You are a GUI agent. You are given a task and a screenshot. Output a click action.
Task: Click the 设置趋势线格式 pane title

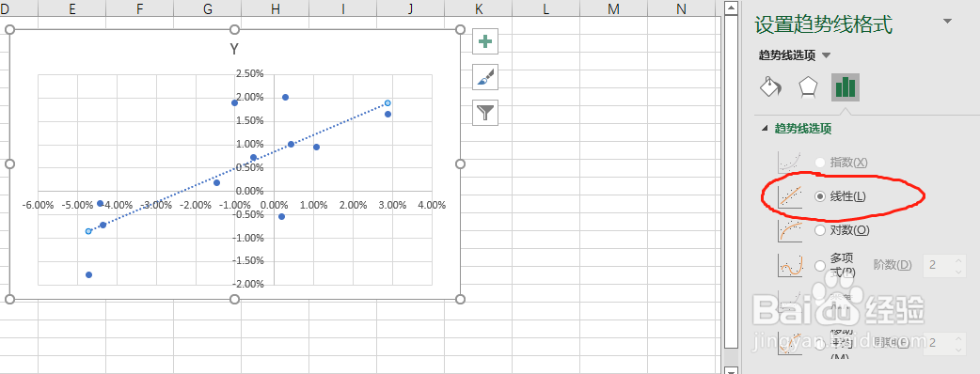[824, 24]
